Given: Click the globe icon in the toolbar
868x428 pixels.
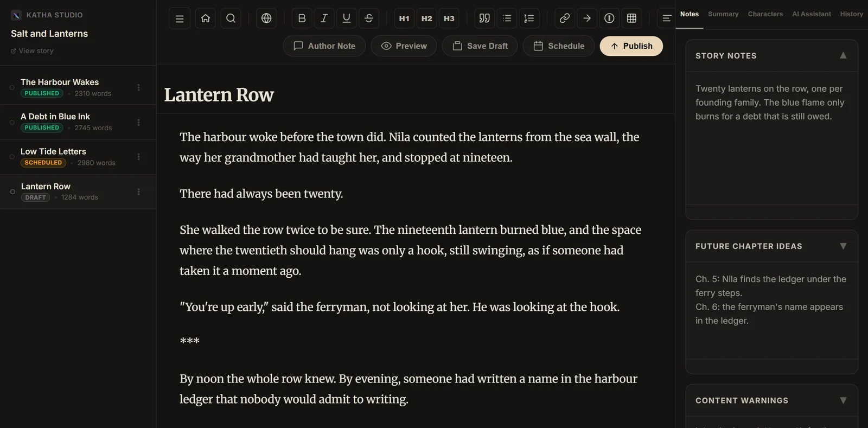Looking at the screenshot, I should point(266,18).
